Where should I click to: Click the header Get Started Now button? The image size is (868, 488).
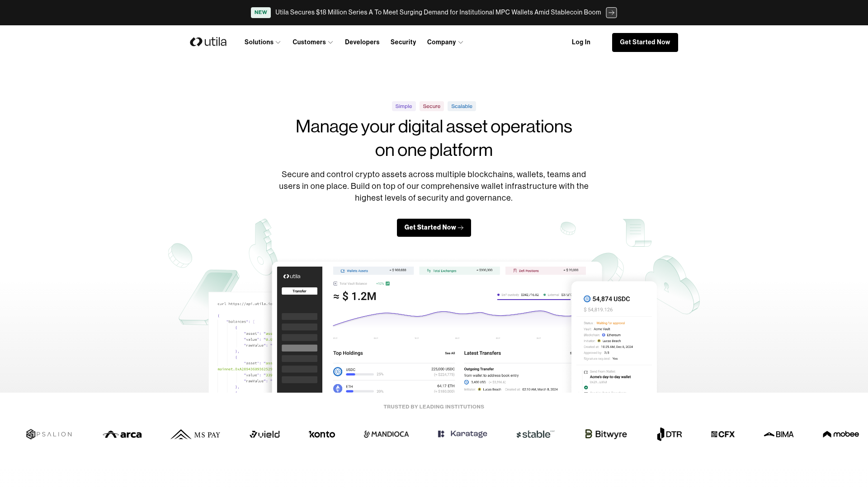[x=645, y=42]
